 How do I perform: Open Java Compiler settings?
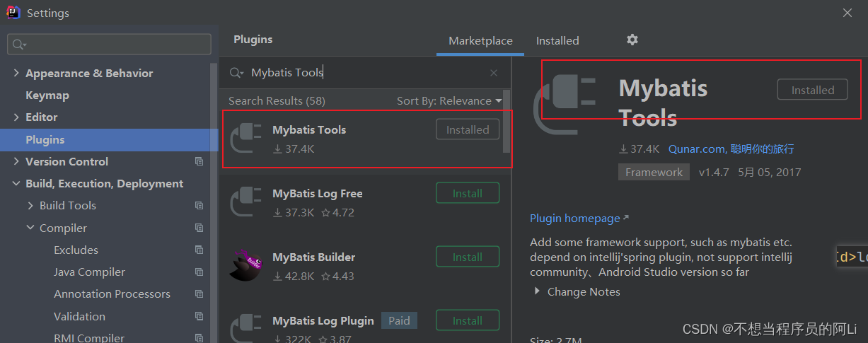click(x=89, y=272)
